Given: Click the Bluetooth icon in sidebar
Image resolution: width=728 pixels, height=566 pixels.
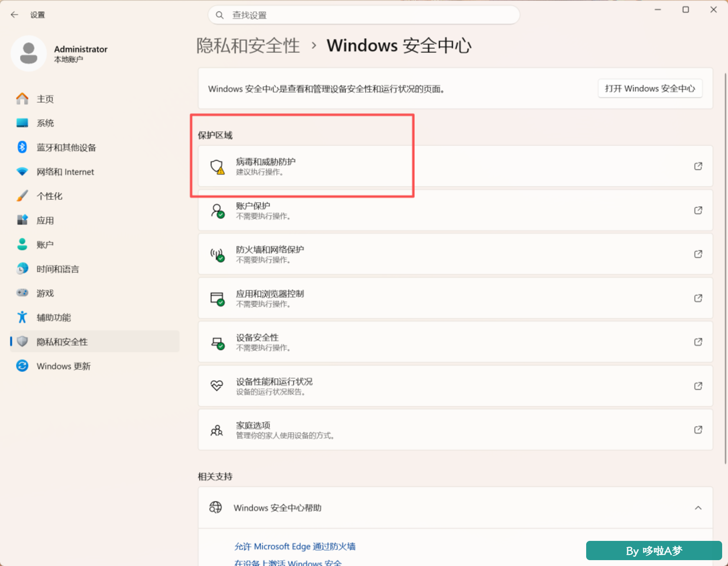Looking at the screenshot, I should click(22, 147).
